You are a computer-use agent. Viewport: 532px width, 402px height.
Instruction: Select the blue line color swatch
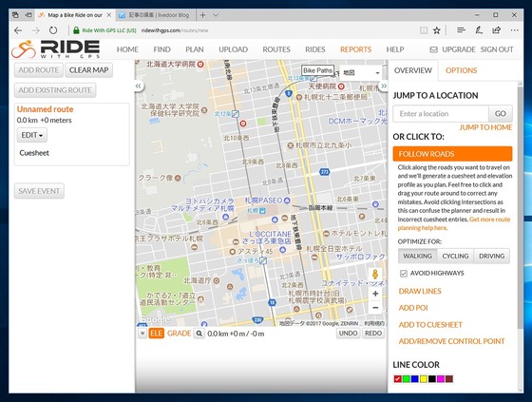(414, 379)
